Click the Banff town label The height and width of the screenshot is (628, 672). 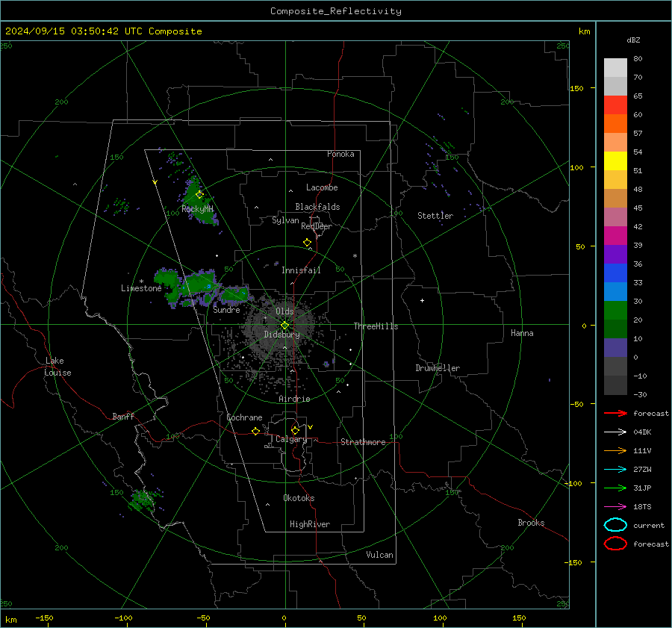click(x=123, y=416)
